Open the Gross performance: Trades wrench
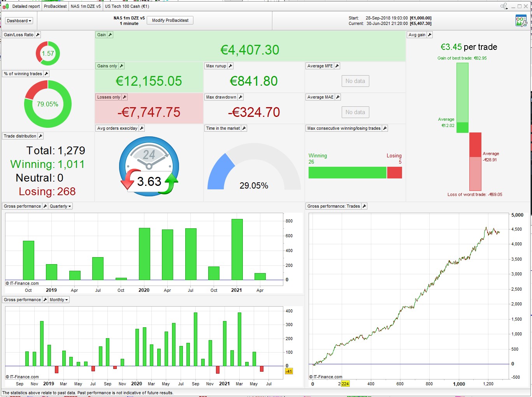Viewport: 532px width, 397px height. pos(364,206)
